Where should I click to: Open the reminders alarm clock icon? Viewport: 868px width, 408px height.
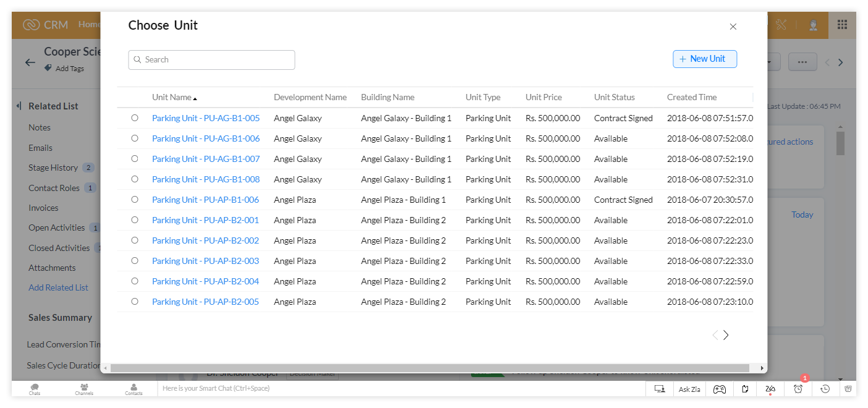click(798, 389)
